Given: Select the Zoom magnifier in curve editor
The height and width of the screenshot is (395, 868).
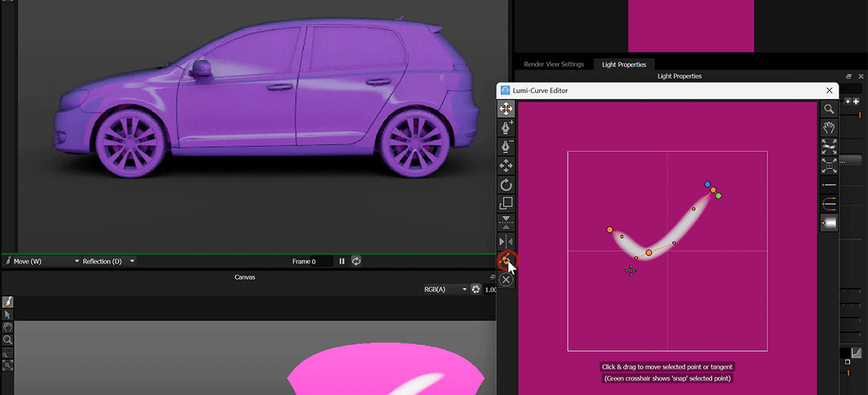Looking at the screenshot, I should 829,109.
